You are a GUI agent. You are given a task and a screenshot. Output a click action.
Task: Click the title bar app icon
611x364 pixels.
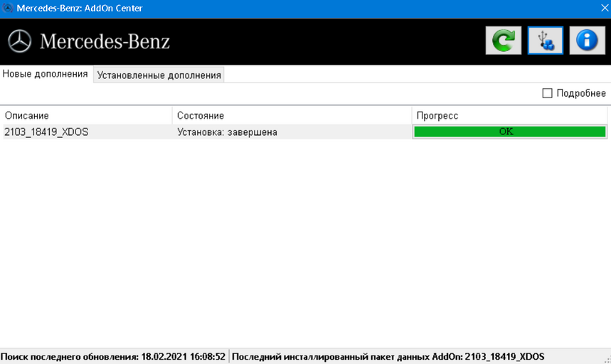7,8
